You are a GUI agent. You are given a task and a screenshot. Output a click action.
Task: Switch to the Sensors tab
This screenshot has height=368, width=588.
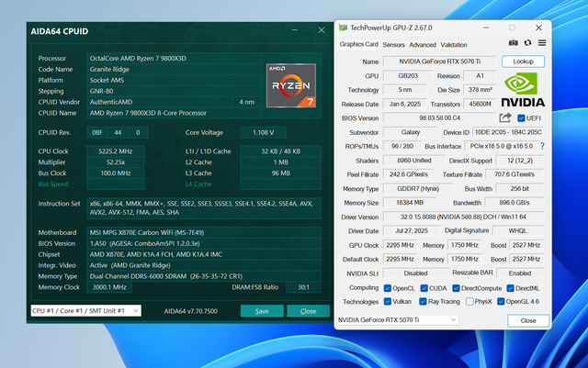(x=393, y=45)
